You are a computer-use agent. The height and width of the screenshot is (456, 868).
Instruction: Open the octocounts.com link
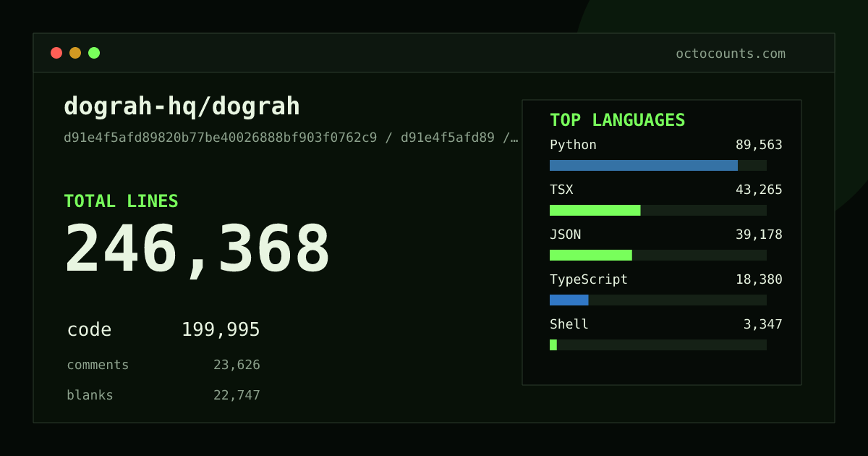pyautogui.click(x=731, y=54)
